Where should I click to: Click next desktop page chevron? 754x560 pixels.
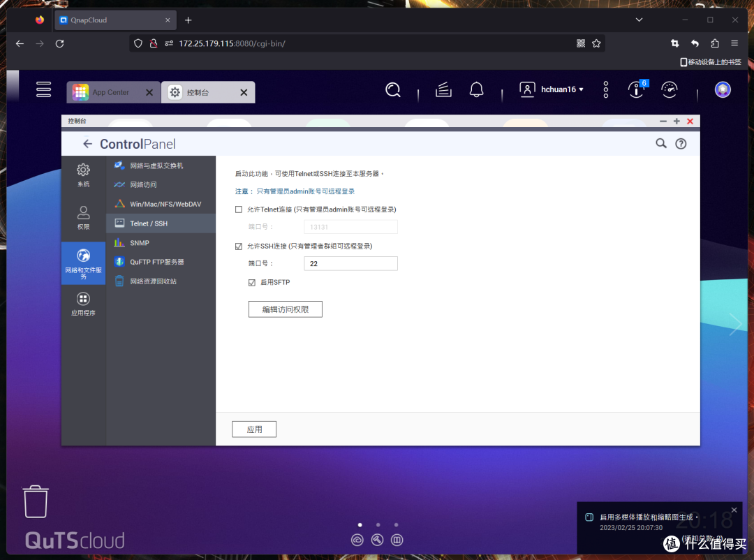click(x=736, y=324)
